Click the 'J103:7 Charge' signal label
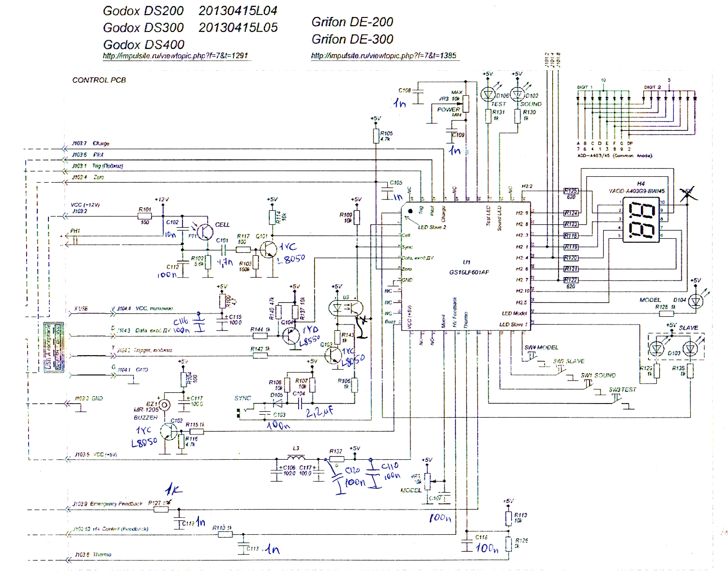This screenshot has height=576, width=728. click(91, 143)
